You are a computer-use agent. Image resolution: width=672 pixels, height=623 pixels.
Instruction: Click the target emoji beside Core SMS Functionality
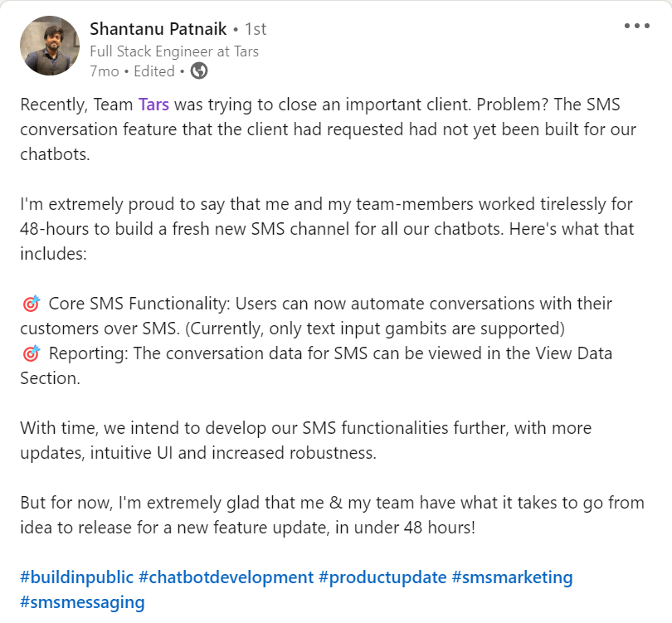coord(31,304)
